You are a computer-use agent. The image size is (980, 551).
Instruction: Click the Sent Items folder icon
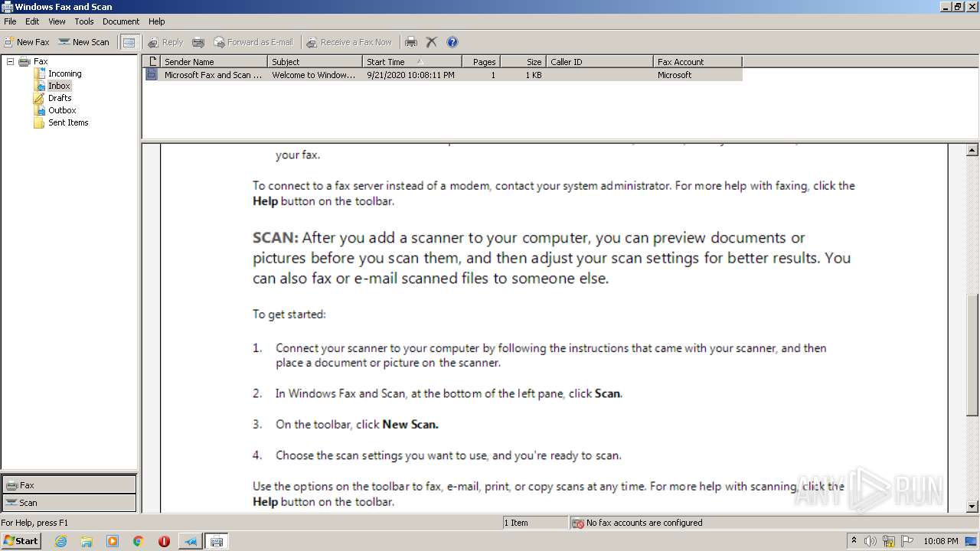click(x=39, y=122)
